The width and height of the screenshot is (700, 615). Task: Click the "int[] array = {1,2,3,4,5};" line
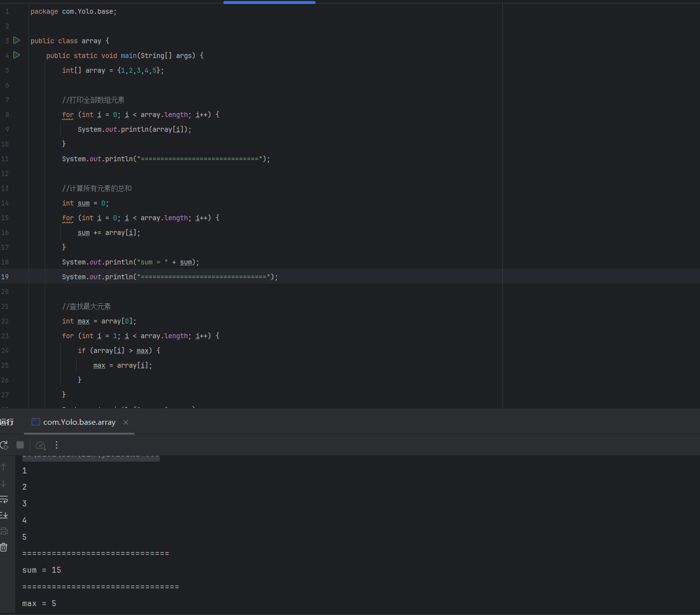pyautogui.click(x=113, y=70)
